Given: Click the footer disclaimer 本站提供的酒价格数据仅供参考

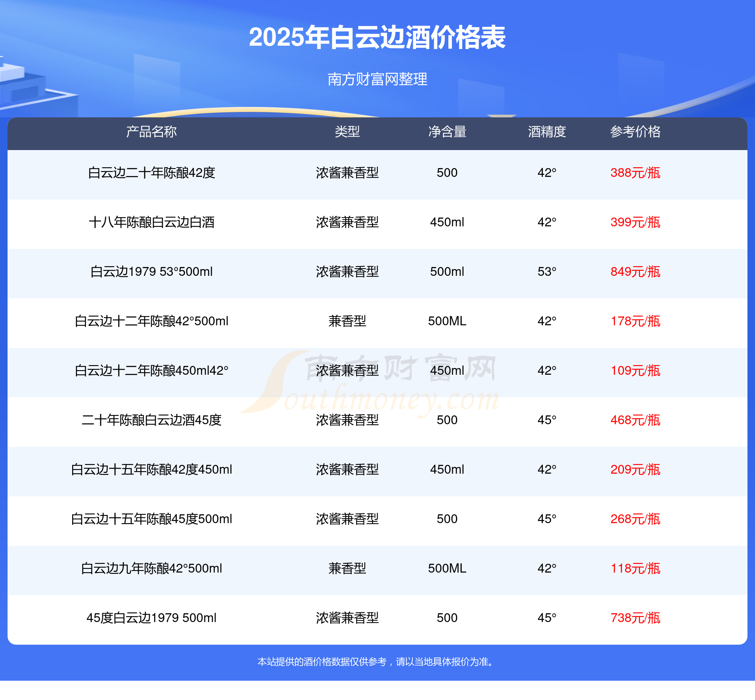Looking at the screenshot, I should (322, 662).
